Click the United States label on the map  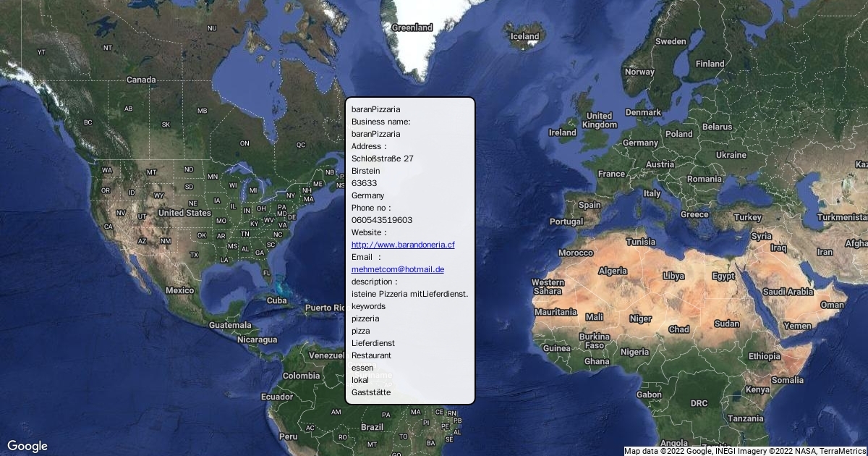[184, 213]
